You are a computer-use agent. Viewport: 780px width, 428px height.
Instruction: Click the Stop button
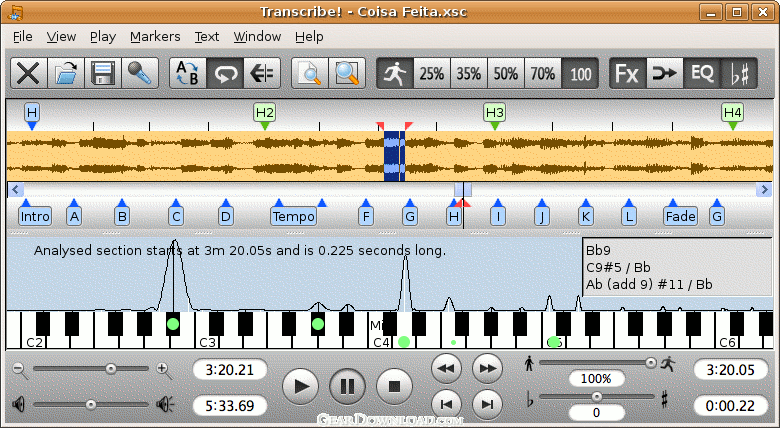[x=394, y=386]
